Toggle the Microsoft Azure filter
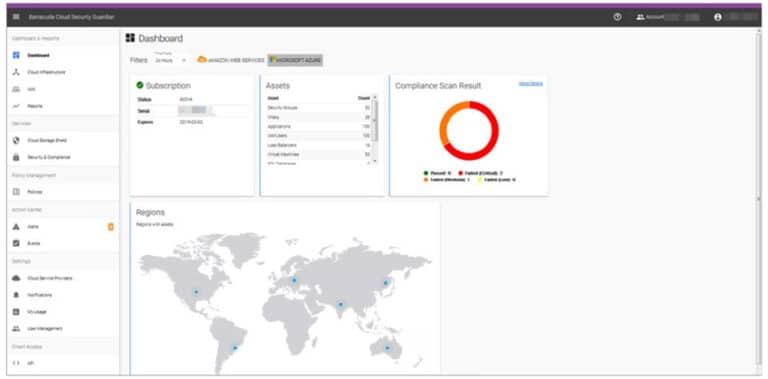Screen dimensions: 768x379 point(295,60)
